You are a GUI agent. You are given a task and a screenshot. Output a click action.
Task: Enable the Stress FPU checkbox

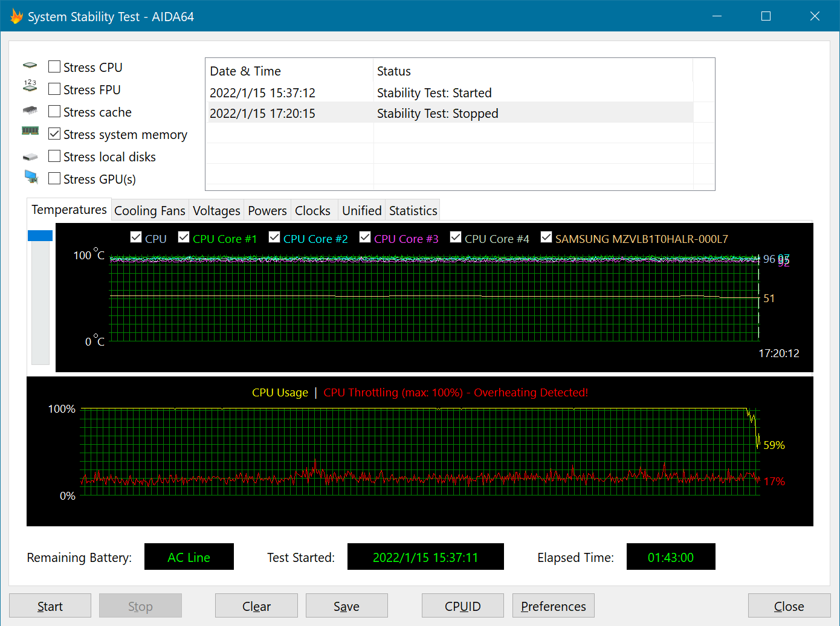[54, 89]
